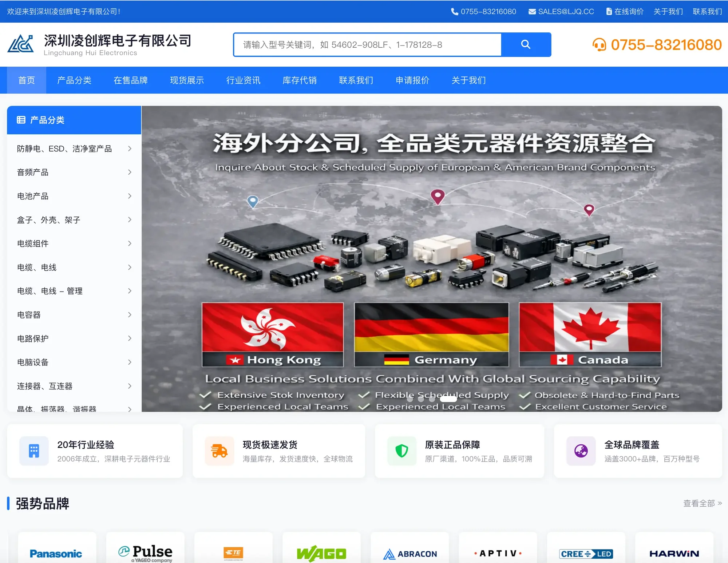
Task: Click the document icon beside 在线询价
Action: click(x=609, y=12)
